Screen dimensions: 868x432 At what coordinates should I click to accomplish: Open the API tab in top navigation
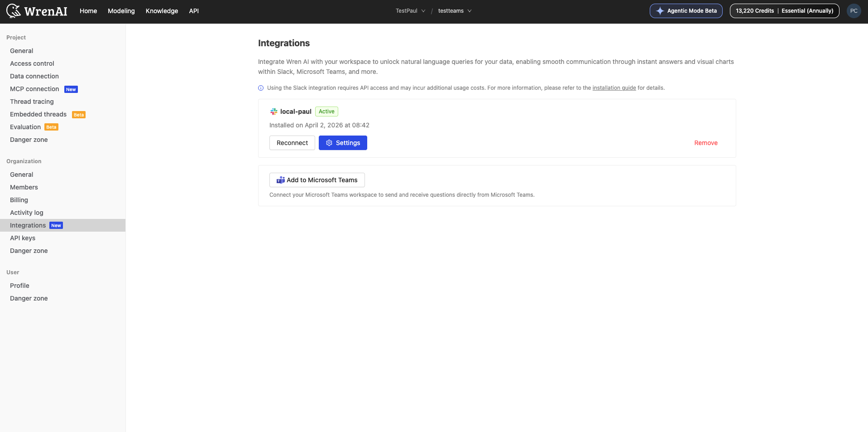(194, 11)
